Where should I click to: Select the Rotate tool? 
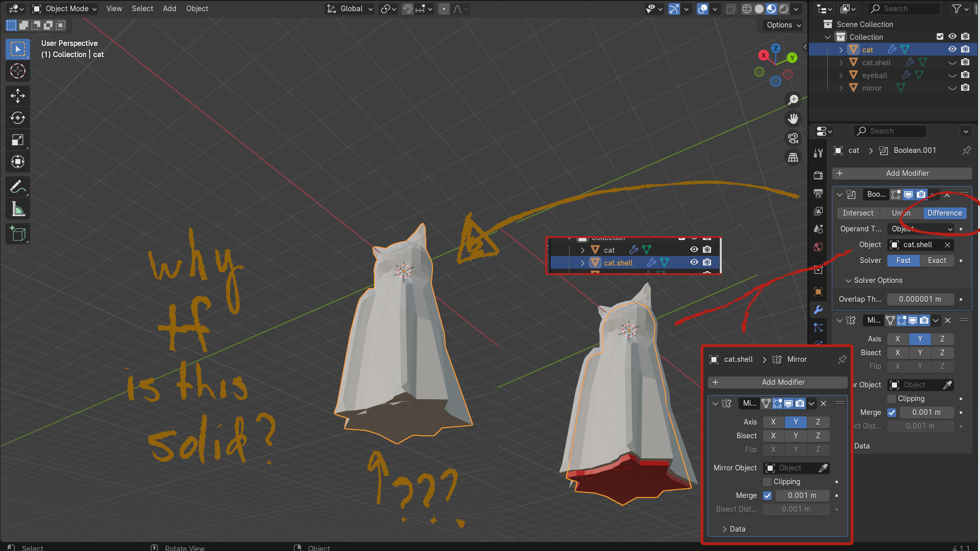coord(18,118)
